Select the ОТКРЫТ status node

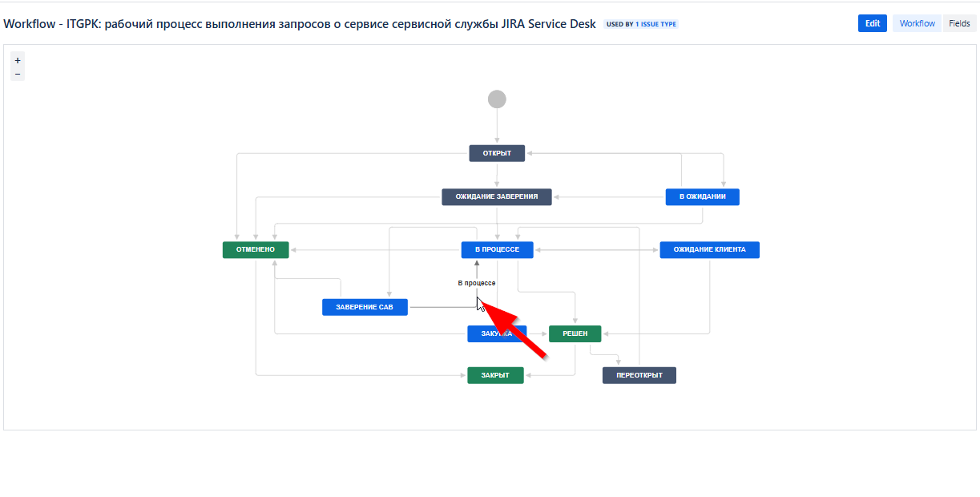click(x=496, y=152)
